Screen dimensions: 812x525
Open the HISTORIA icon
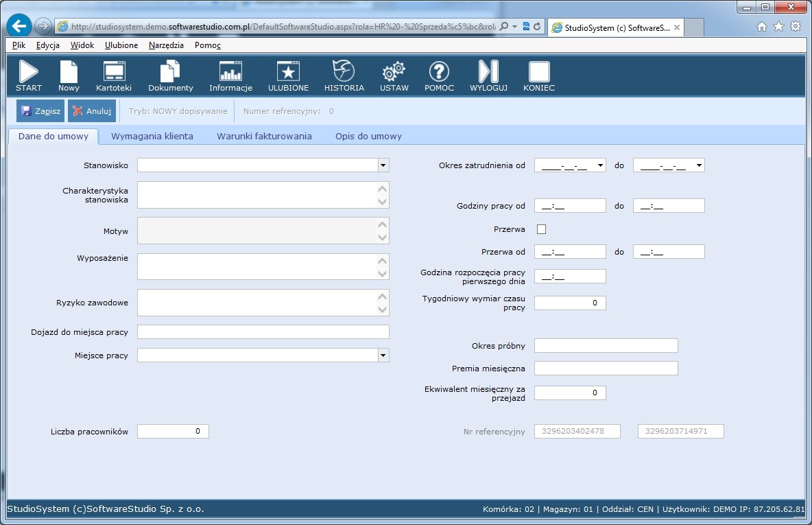tap(344, 75)
